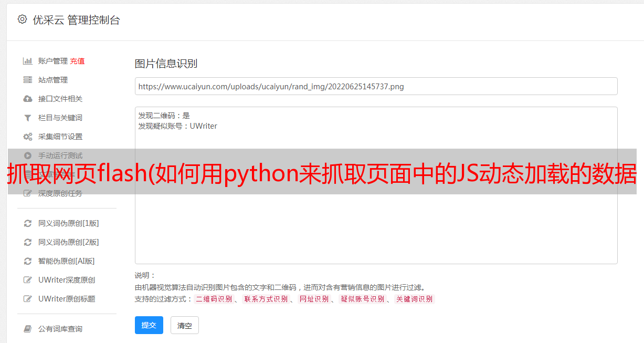Click the book icon for 公有词库查询

click(28, 329)
